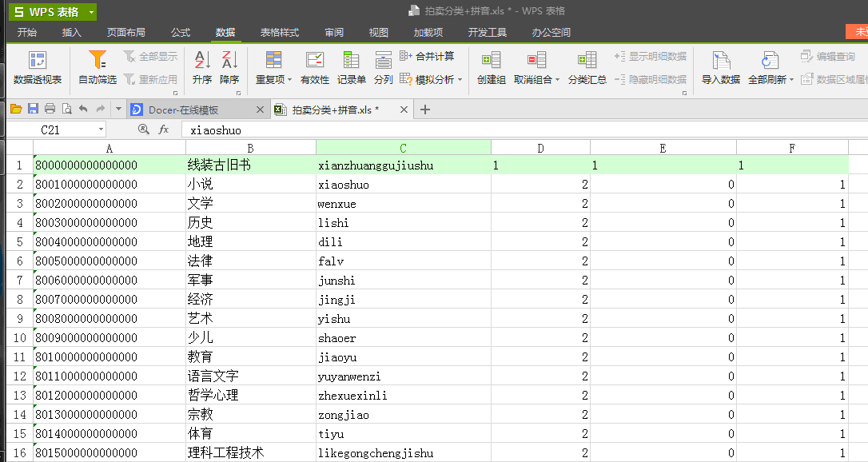Viewport: 868px width, 462px height.
Task: Click the magnifier icon beside fx
Action: (x=143, y=129)
